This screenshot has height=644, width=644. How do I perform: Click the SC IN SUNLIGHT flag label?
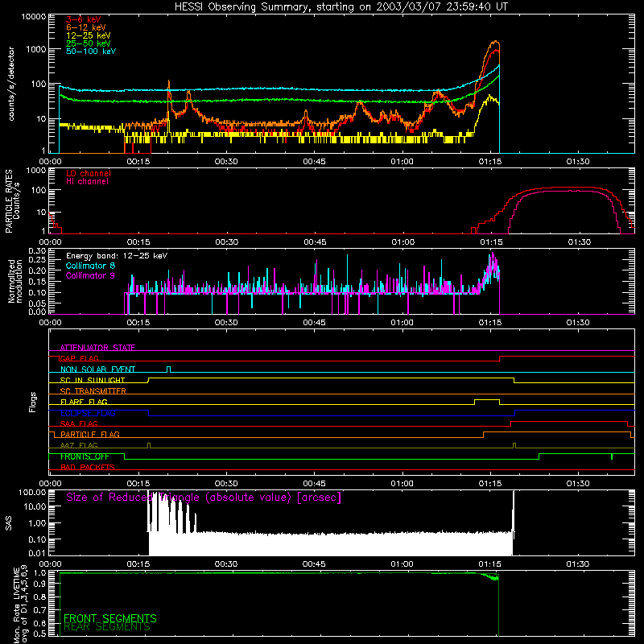(93, 380)
